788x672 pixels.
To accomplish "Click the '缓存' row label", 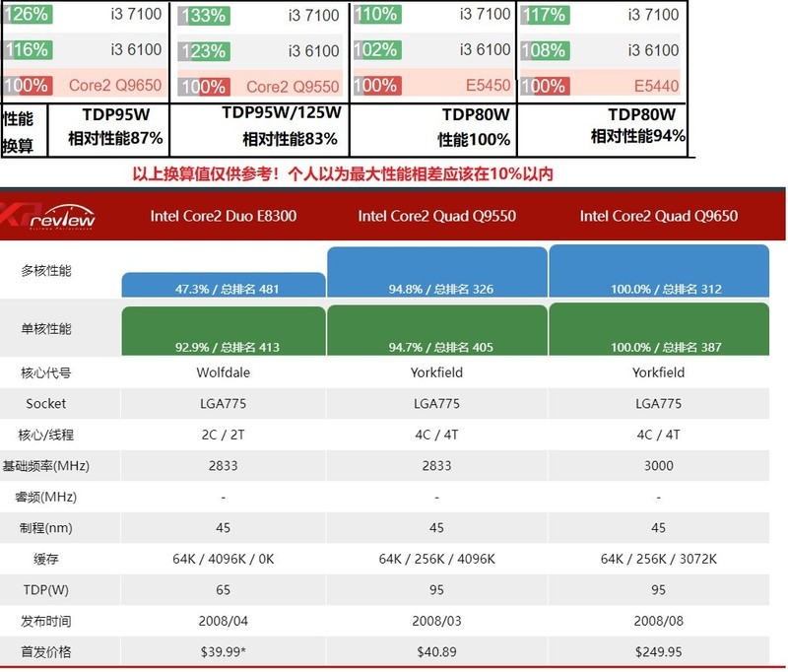I will (45, 559).
